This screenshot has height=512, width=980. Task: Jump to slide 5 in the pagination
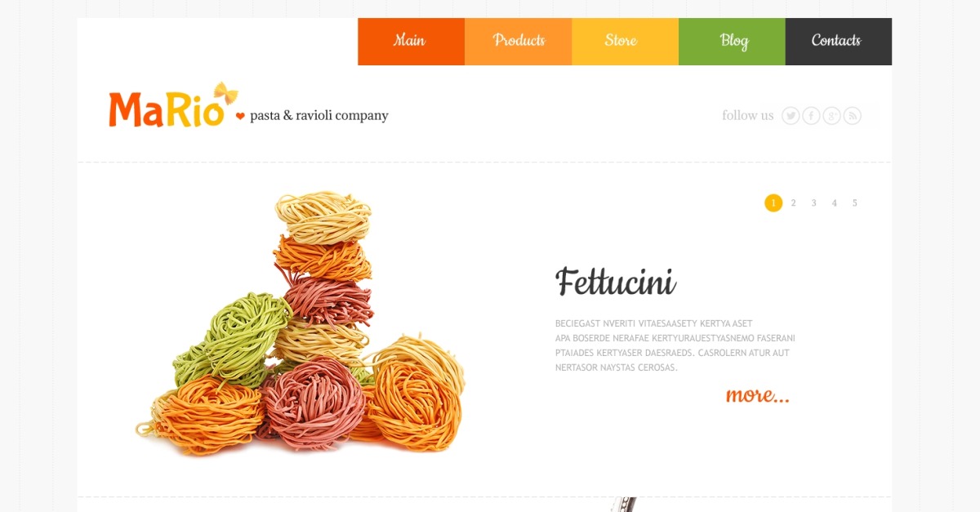click(854, 203)
